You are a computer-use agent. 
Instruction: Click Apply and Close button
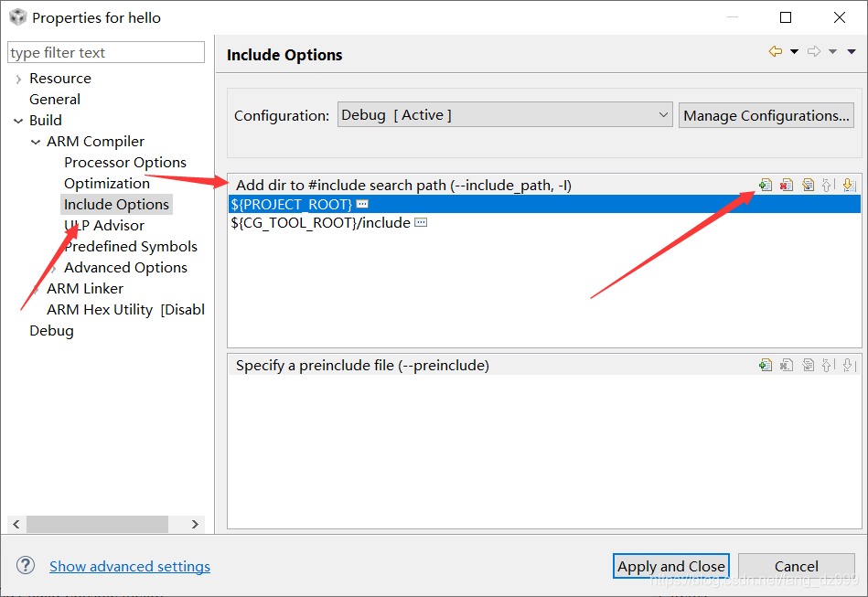[671, 566]
